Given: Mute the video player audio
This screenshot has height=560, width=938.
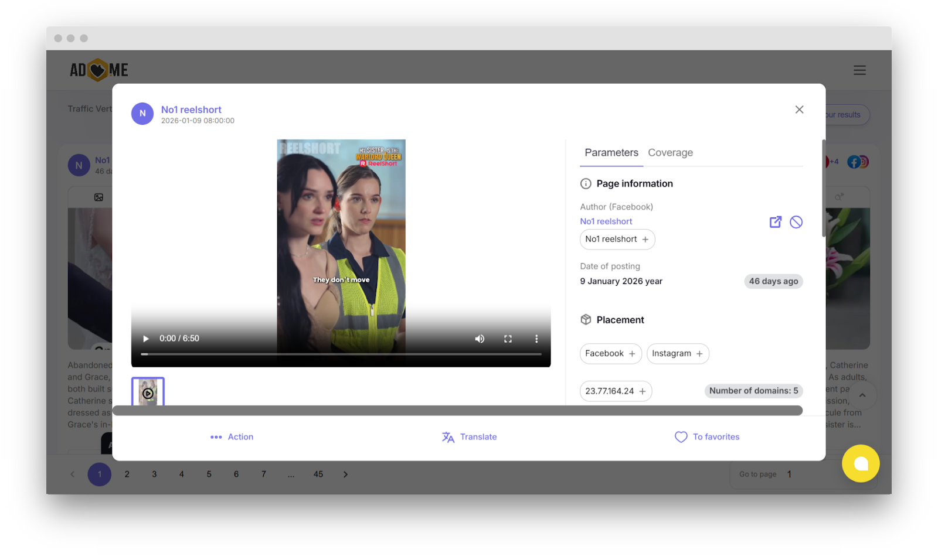Looking at the screenshot, I should tap(480, 339).
